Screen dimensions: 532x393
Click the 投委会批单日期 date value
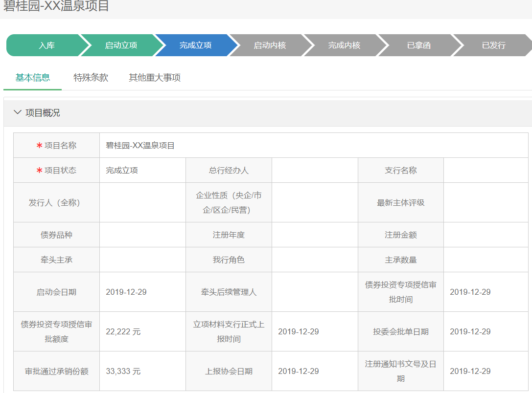pos(470,332)
